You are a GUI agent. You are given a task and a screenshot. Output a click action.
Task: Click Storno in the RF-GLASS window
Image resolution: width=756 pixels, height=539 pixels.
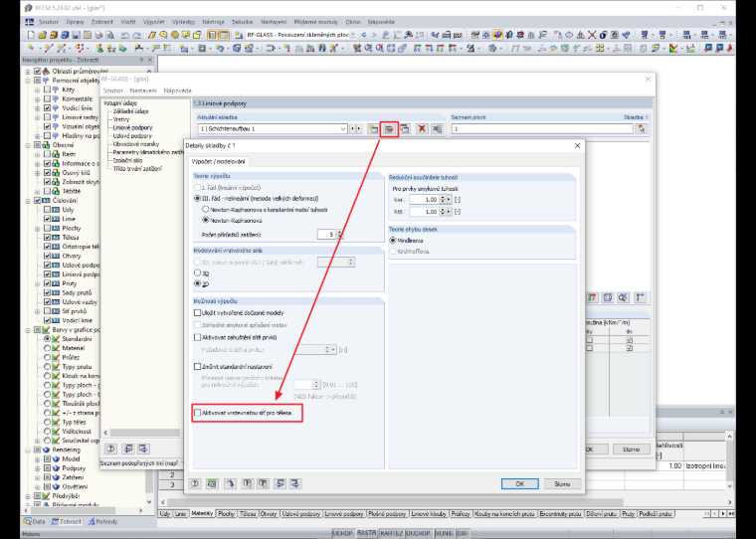(631, 449)
